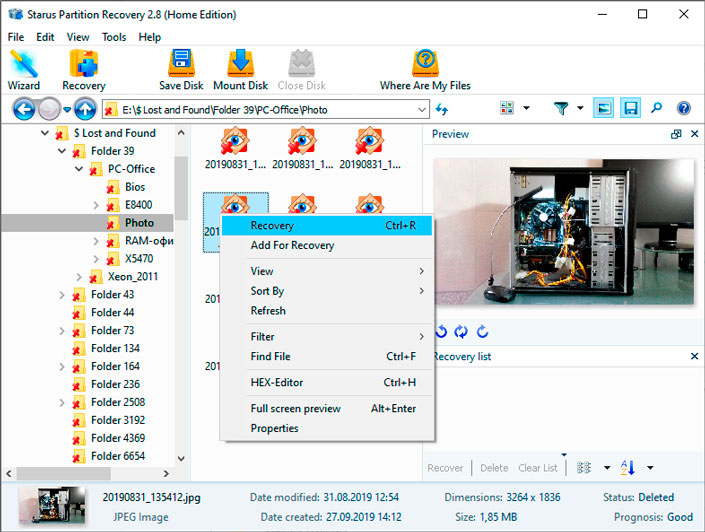
Task: Expand the address path dropdown
Action: coord(421,110)
